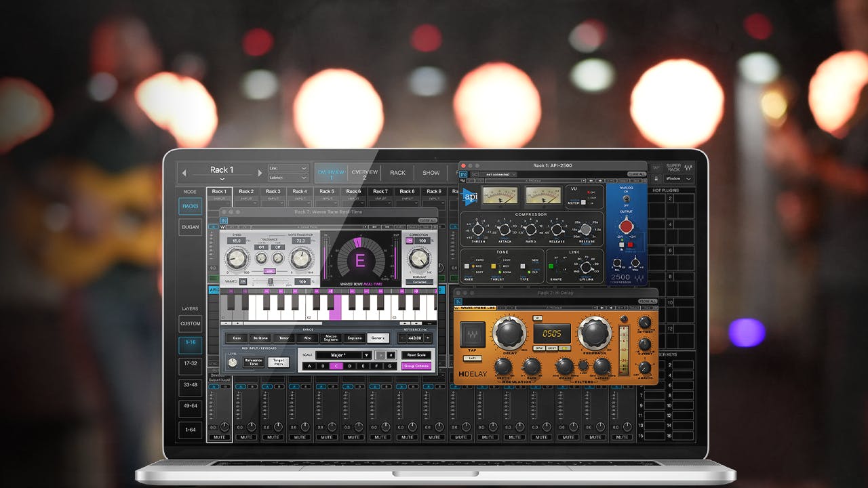868x488 pixels.
Task: Open the Show tab
Action: (431, 173)
